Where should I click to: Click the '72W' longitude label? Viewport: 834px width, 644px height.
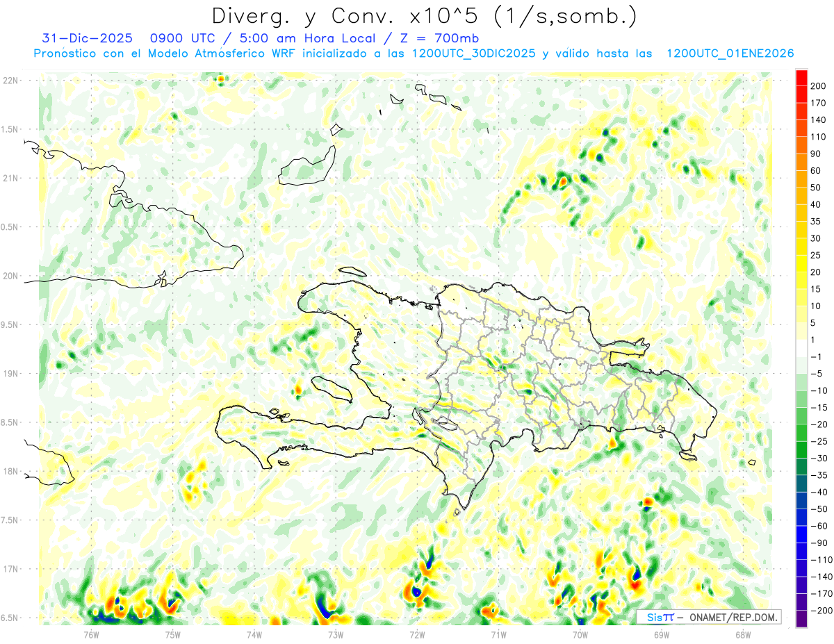tap(418, 634)
